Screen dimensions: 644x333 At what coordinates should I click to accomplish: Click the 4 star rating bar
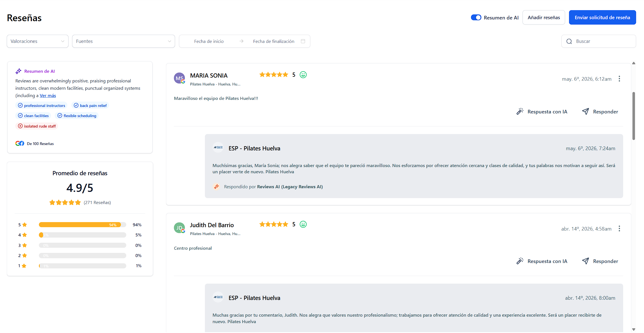(83, 235)
